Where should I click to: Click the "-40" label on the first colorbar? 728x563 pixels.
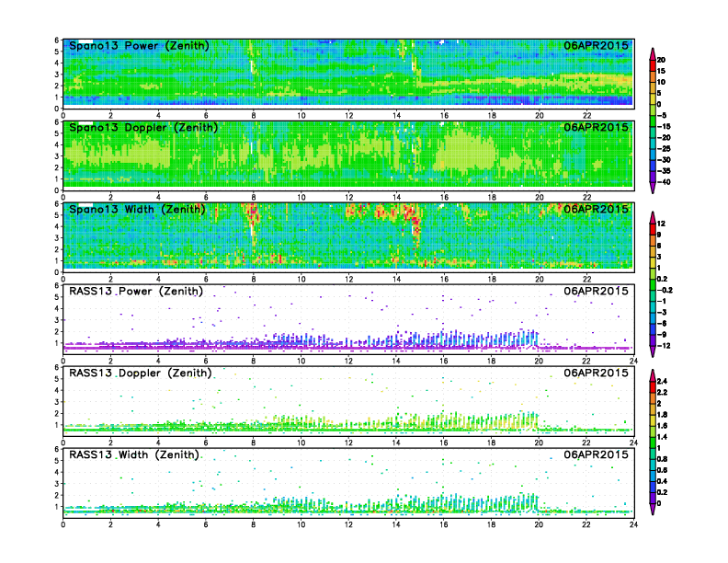pos(664,182)
